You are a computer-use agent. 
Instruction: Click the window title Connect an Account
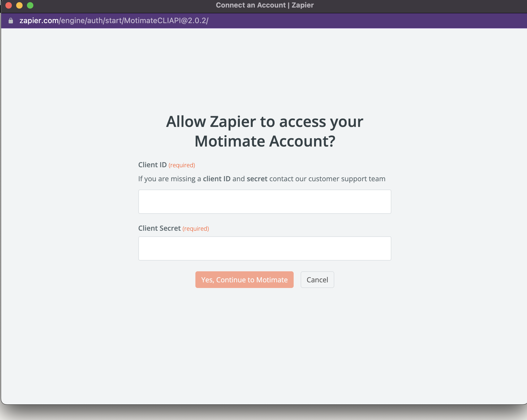coord(265,5)
